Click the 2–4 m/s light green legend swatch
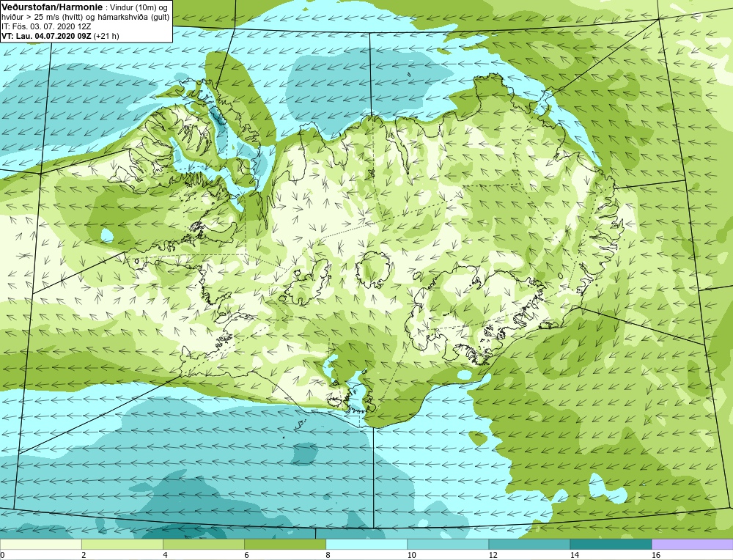Screen dimensions: 733x560 click(122, 544)
